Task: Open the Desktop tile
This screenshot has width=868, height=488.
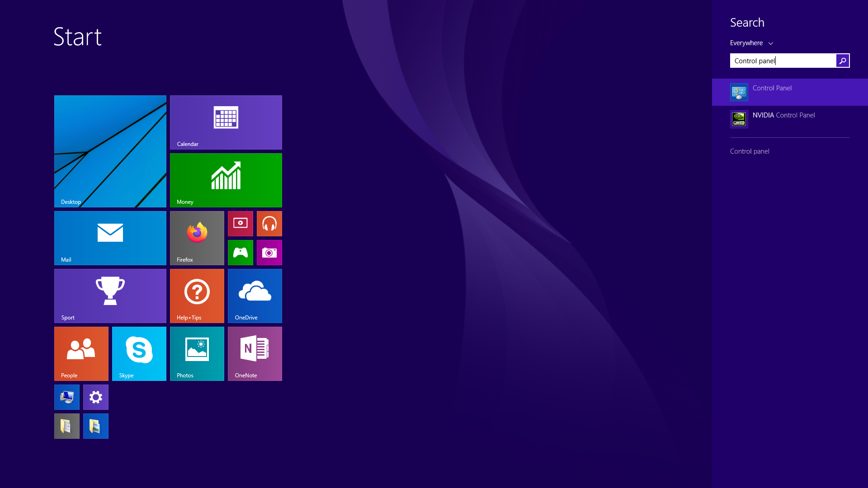Action: click(110, 151)
